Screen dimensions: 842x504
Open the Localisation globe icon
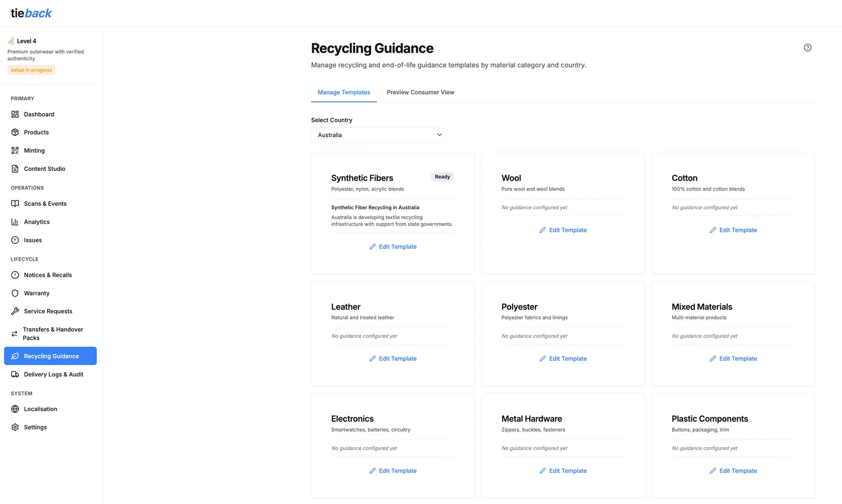coord(15,409)
